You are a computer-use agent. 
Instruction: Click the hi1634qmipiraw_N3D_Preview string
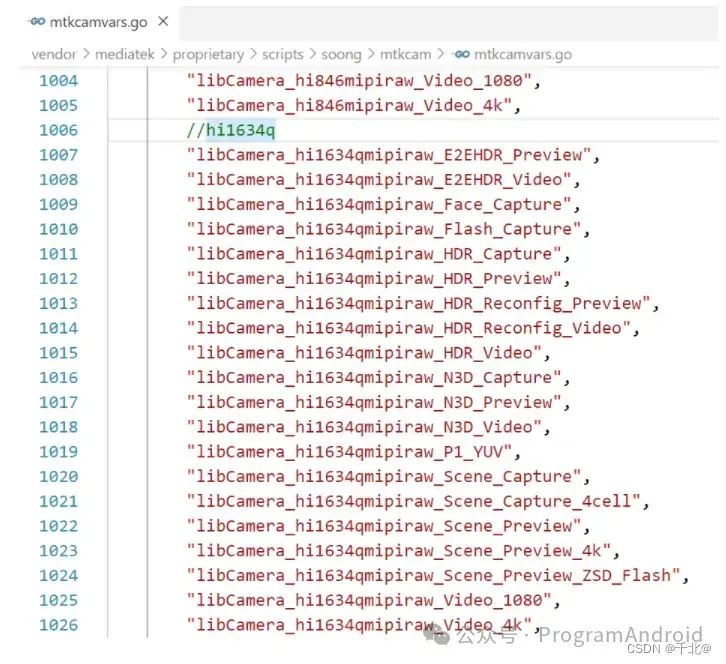click(374, 403)
